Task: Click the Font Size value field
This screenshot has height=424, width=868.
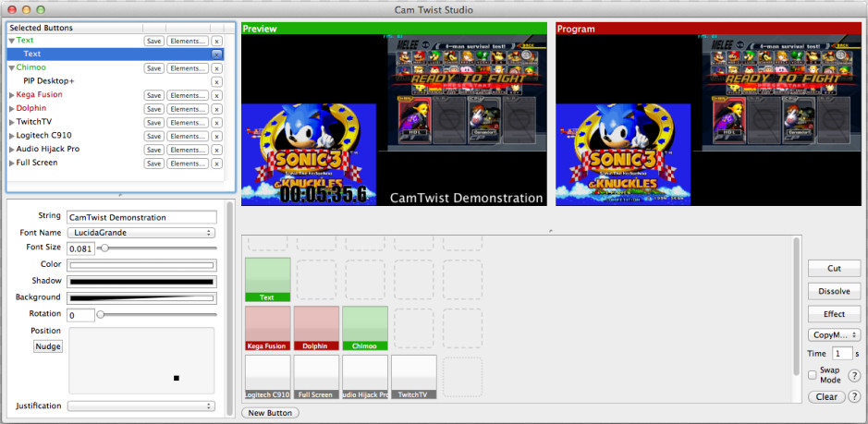Action: point(80,249)
